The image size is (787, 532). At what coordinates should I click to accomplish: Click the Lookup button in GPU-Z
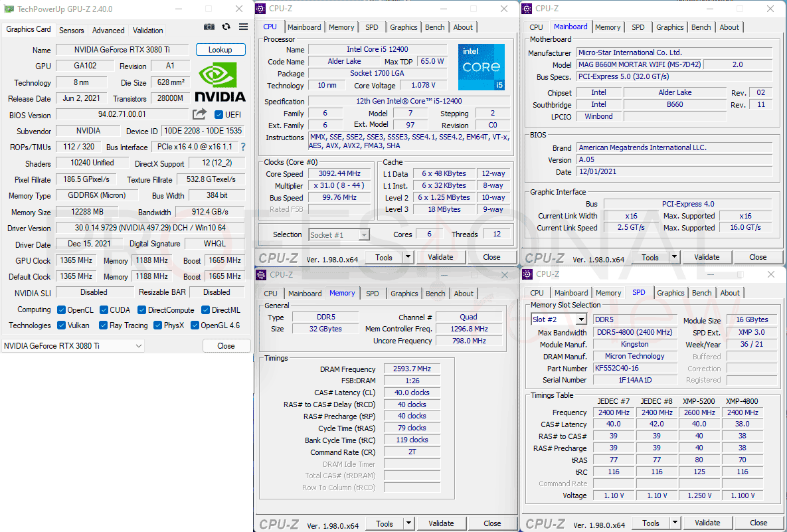click(x=220, y=50)
